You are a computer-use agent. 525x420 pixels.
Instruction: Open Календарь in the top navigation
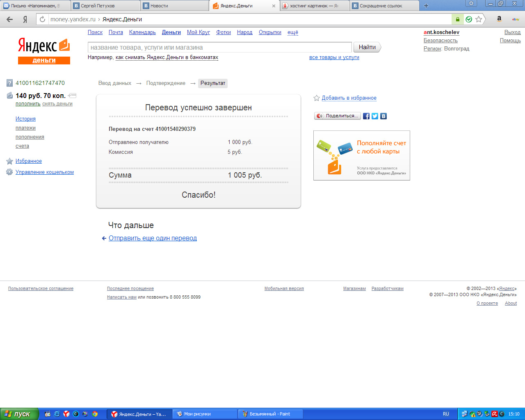142,32
